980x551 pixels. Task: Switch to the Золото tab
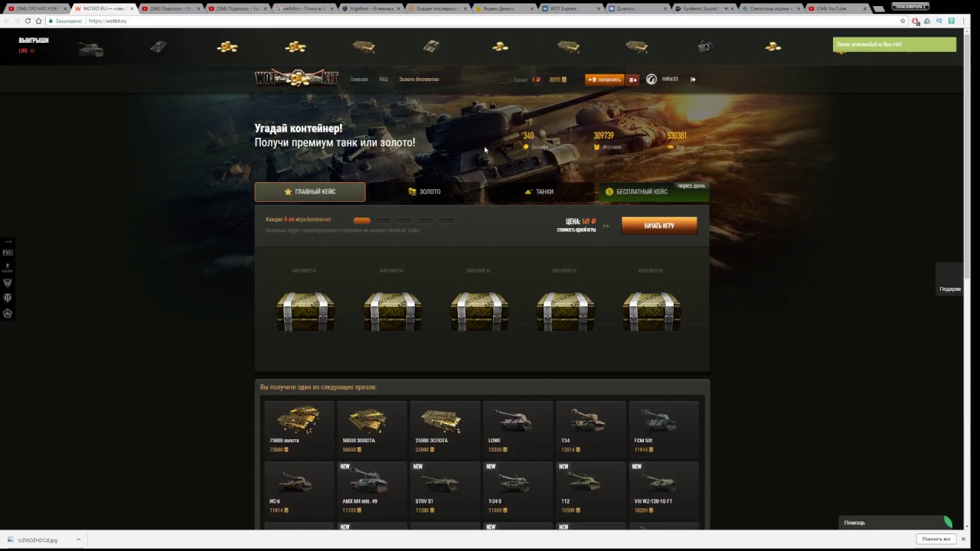pos(424,192)
